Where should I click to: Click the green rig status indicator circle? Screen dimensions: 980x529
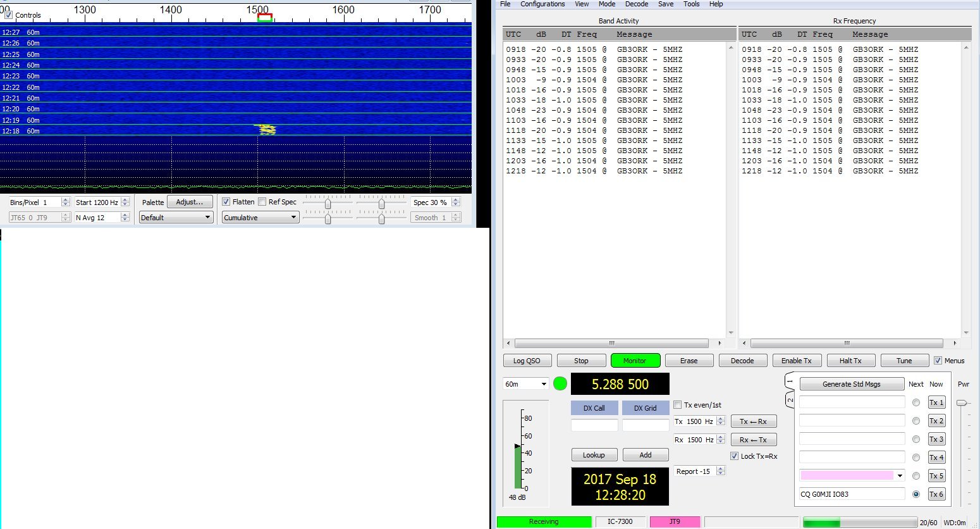tap(560, 383)
